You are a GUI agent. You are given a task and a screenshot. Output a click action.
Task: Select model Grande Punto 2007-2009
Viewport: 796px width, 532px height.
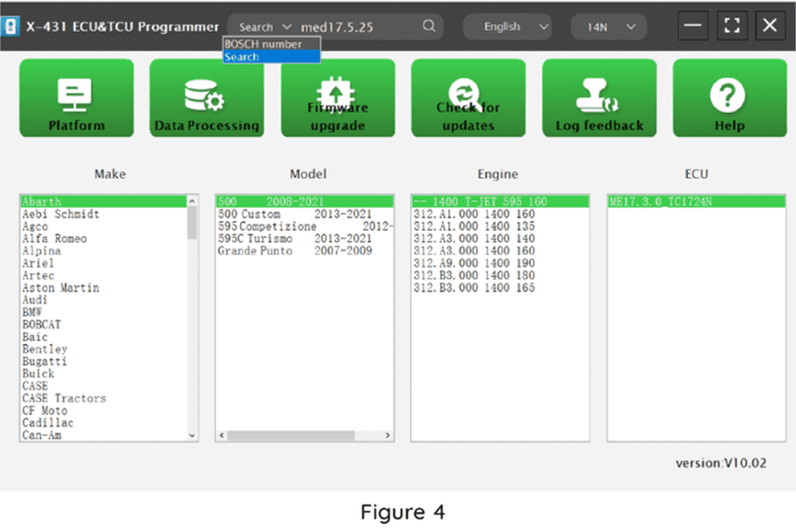[x=304, y=251]
